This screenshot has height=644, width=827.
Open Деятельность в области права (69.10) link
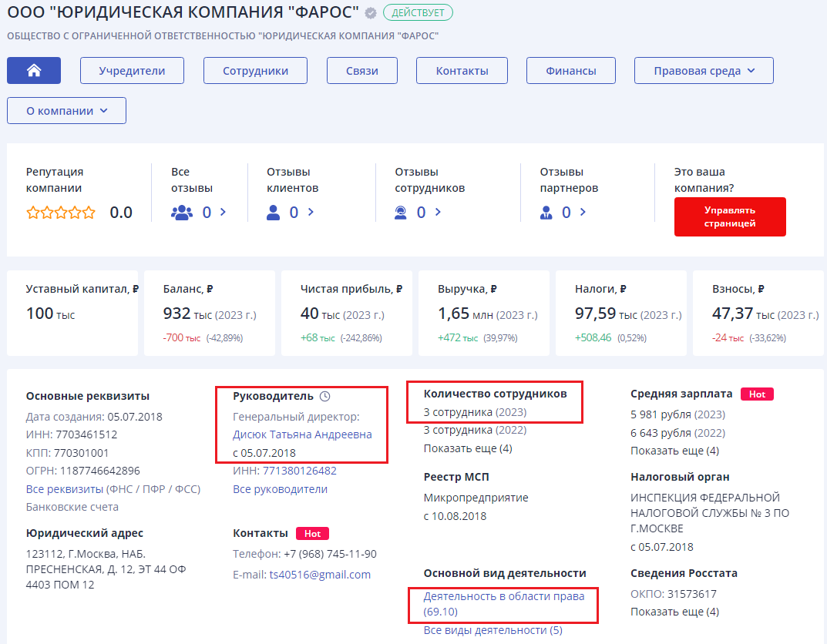point(503,603)
